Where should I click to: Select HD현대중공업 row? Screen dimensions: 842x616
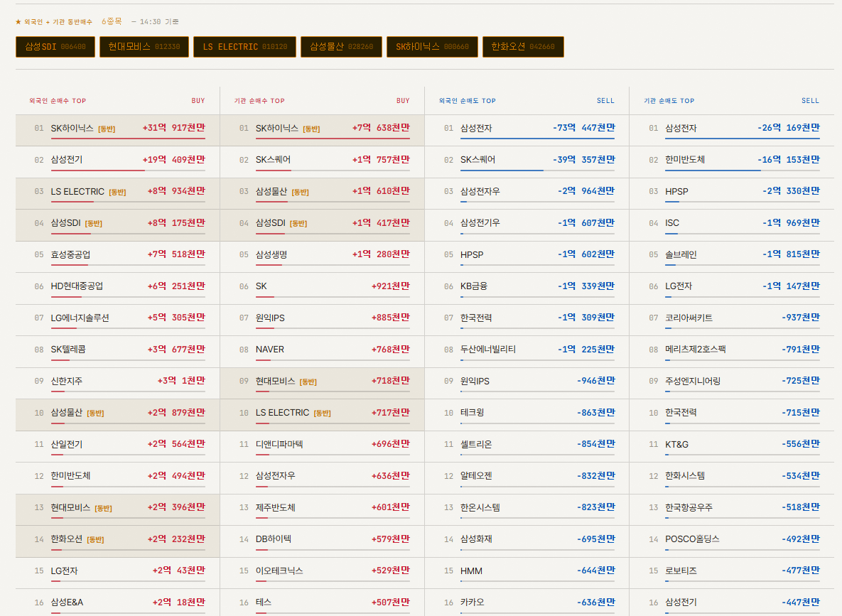pos(118,289)
